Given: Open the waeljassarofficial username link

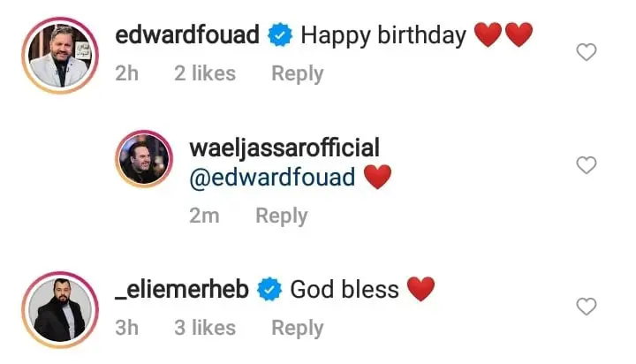Looking at the screenshot, I should click(x=284, y=148).
